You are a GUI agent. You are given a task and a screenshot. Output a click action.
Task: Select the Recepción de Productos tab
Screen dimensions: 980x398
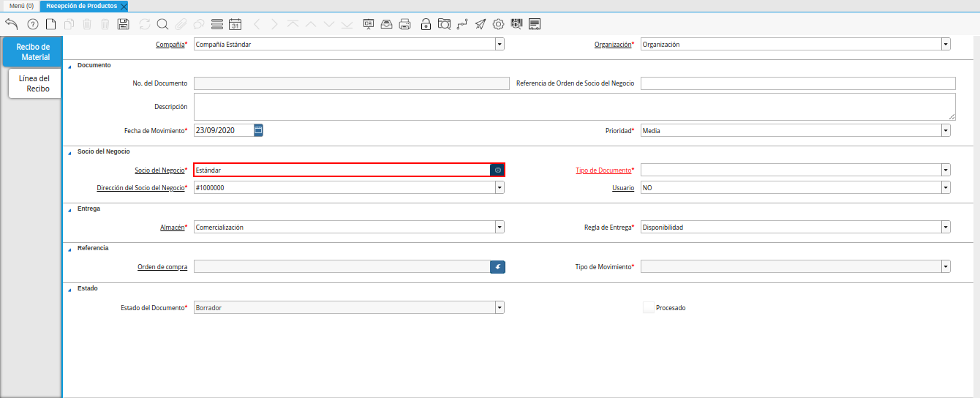(x=81, y=5)
